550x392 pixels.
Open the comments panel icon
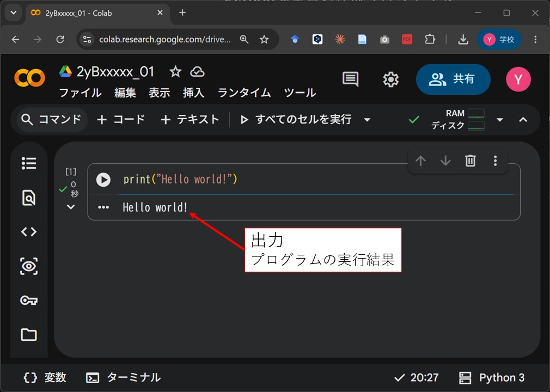[x=350, y=79]
